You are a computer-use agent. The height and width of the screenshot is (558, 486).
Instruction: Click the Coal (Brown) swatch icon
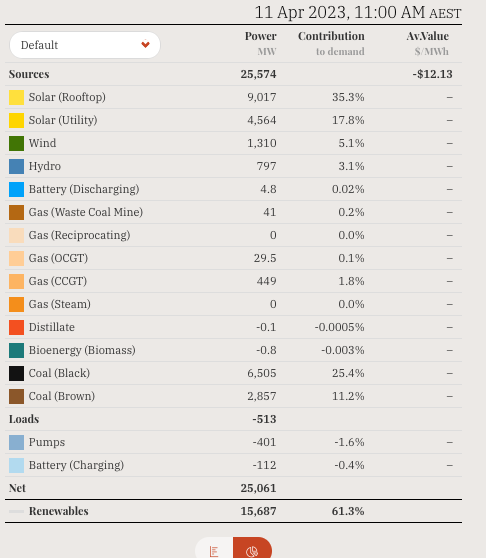tap(16, 396)
